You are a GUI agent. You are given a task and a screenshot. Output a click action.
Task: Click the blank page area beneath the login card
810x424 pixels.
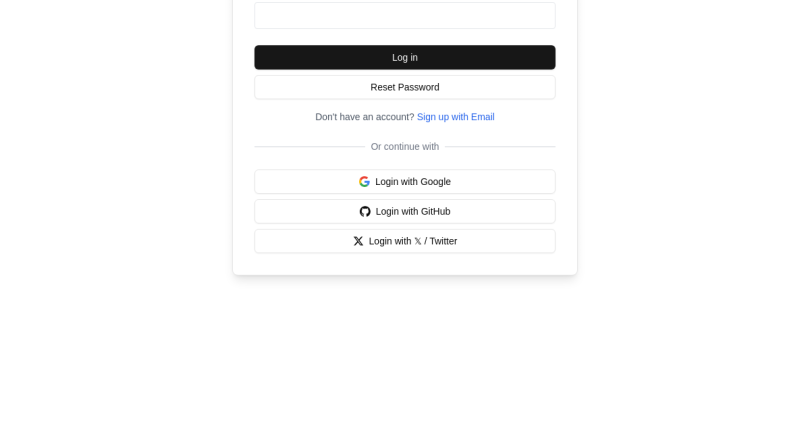[x=404, y=350]
